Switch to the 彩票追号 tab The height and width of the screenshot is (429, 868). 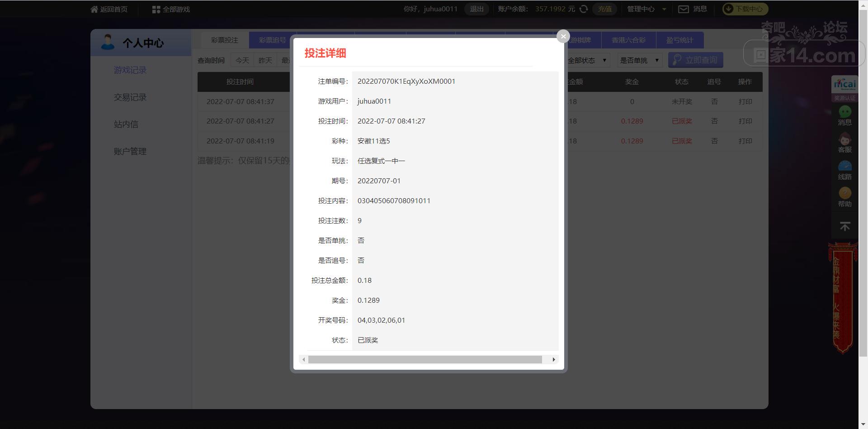pos(272,40)
